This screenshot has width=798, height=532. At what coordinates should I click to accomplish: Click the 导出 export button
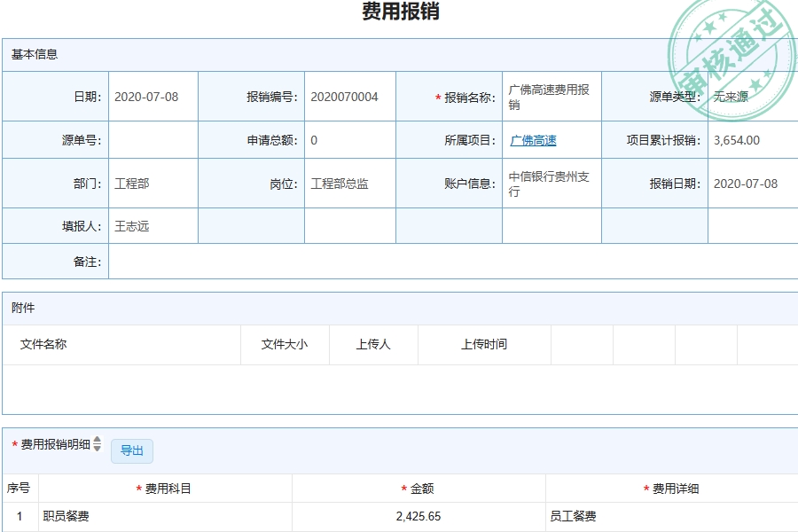tap(133, 450)
